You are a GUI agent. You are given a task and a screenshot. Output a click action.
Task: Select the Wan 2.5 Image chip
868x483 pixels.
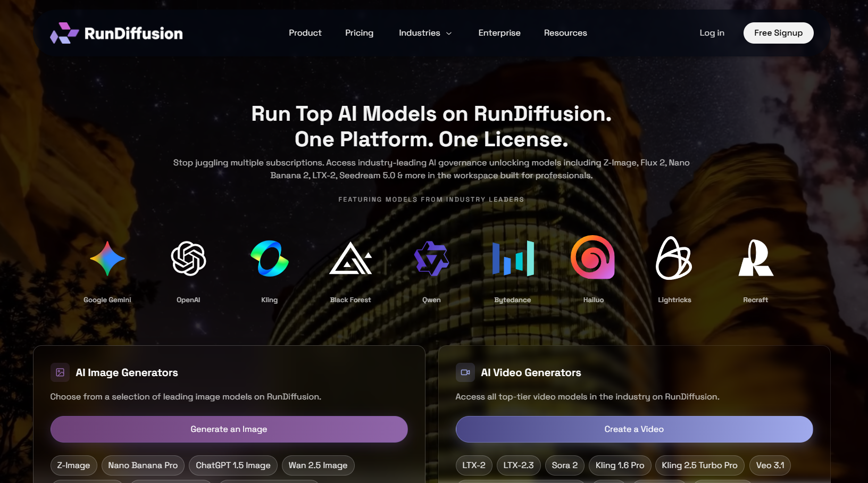[318, 465]
